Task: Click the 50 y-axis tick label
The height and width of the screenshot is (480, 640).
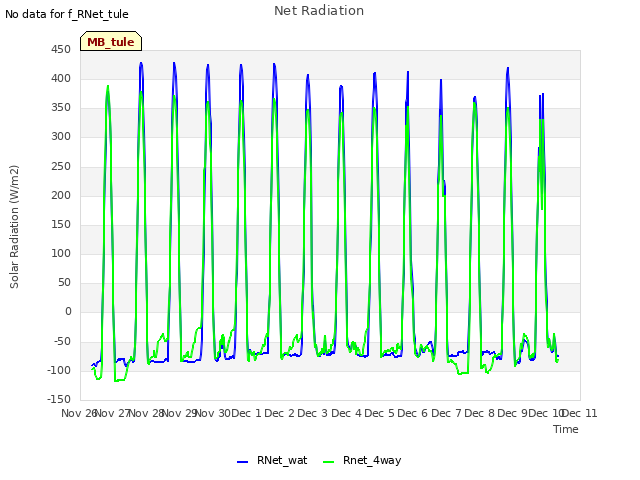Action: [x=64, y=283]
